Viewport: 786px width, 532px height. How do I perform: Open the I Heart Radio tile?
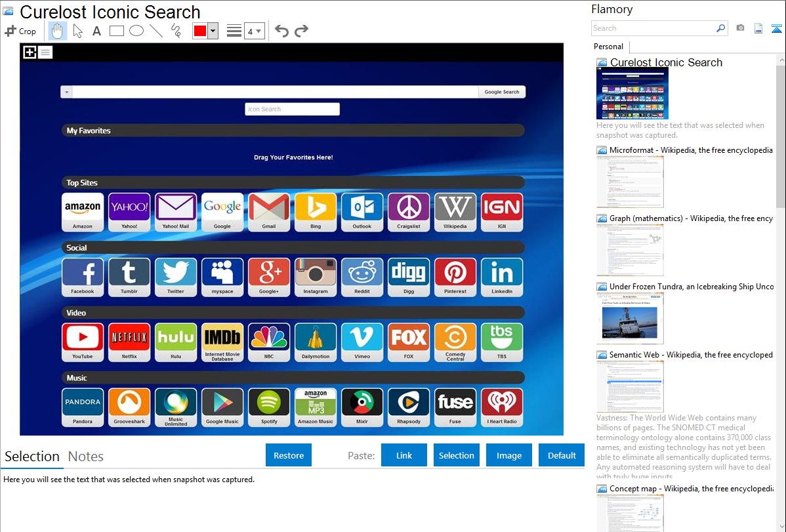click(502, 407)
